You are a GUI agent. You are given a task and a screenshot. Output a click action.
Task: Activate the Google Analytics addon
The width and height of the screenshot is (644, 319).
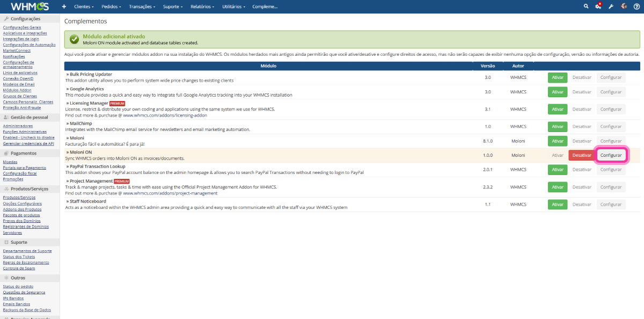click(557, 92)
